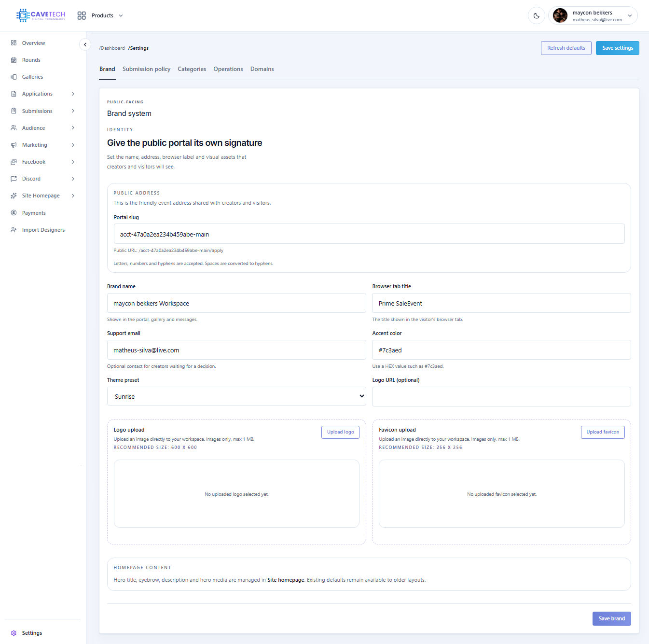The width and height of the screenshot is (649, 644).
Task: Open the maycon bekkers account menu chevron
Action: pyautogui.click(x=630, y=15)
